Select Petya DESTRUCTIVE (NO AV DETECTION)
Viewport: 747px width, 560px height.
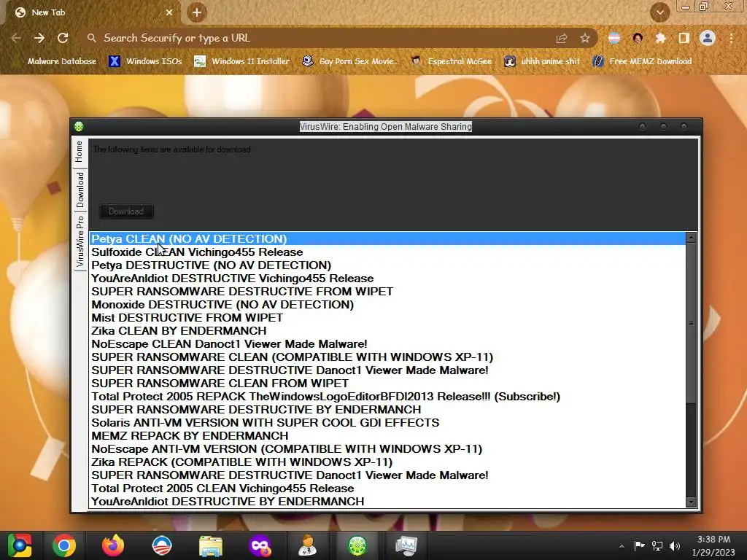[x=387, y=265]
